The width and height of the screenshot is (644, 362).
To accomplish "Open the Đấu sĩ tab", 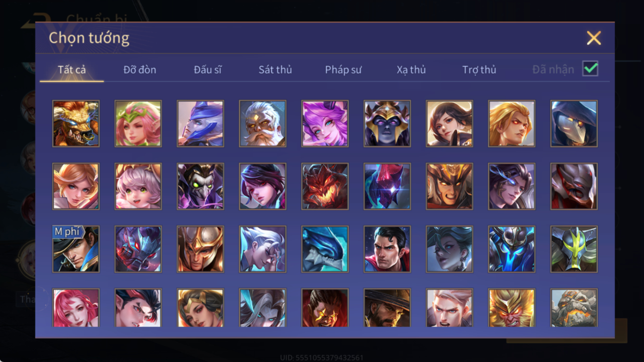I will pyautogui.click(x=208, y=70).
